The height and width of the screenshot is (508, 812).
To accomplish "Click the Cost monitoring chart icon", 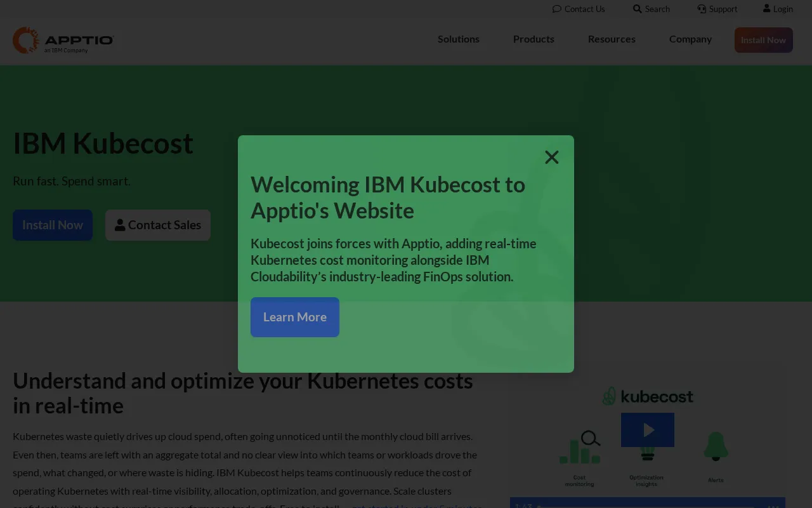I will (x=580, y=447).
